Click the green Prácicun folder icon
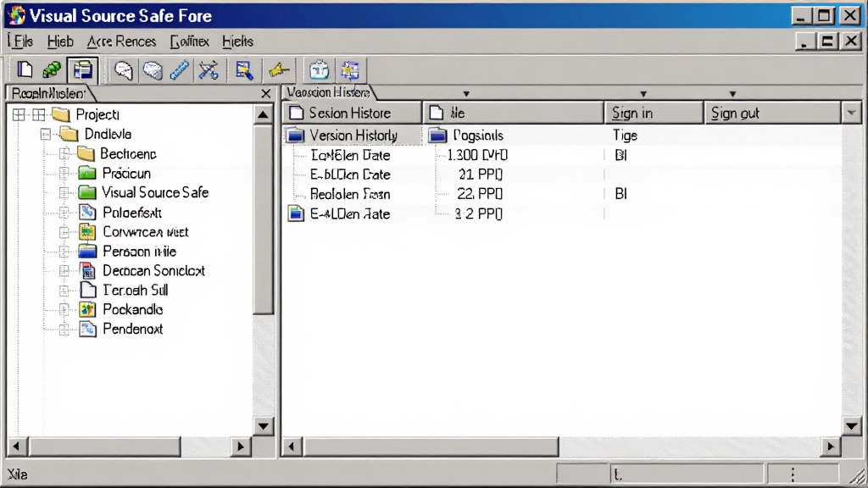The height and width of the screenshot is (488, 868). 87,173
